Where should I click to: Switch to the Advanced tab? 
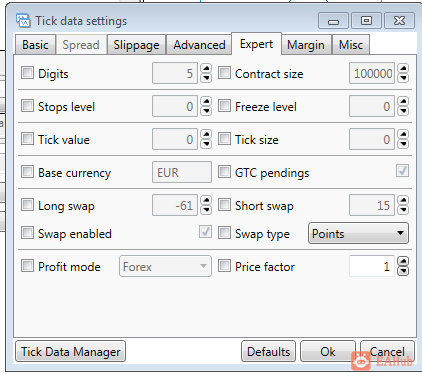tap(199, 44)
